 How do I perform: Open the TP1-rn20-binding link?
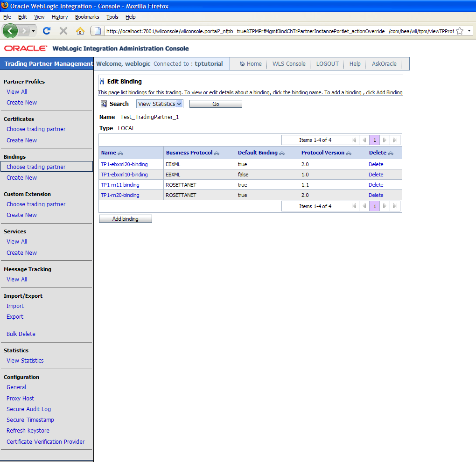[120, 195]
